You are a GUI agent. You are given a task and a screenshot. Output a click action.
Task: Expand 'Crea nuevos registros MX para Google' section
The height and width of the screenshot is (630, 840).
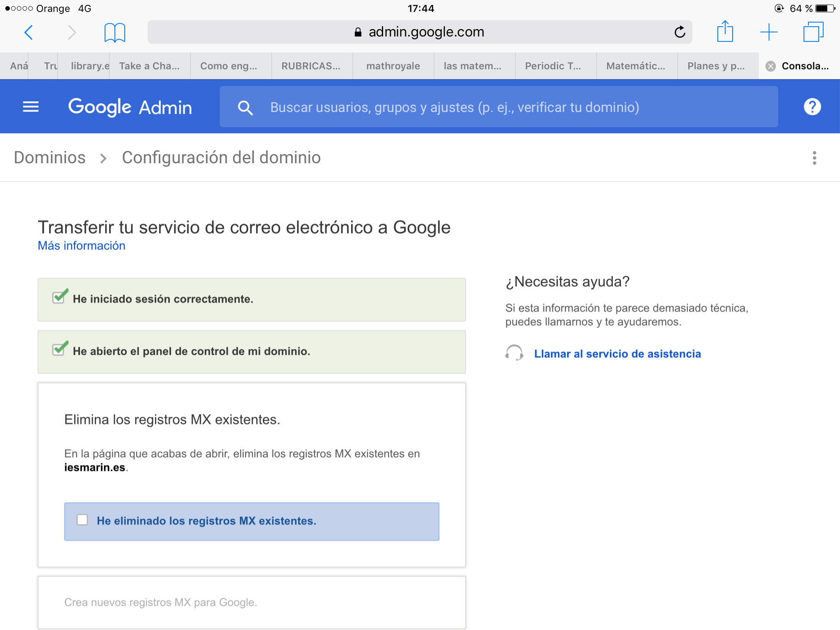[x=160, y=602]
